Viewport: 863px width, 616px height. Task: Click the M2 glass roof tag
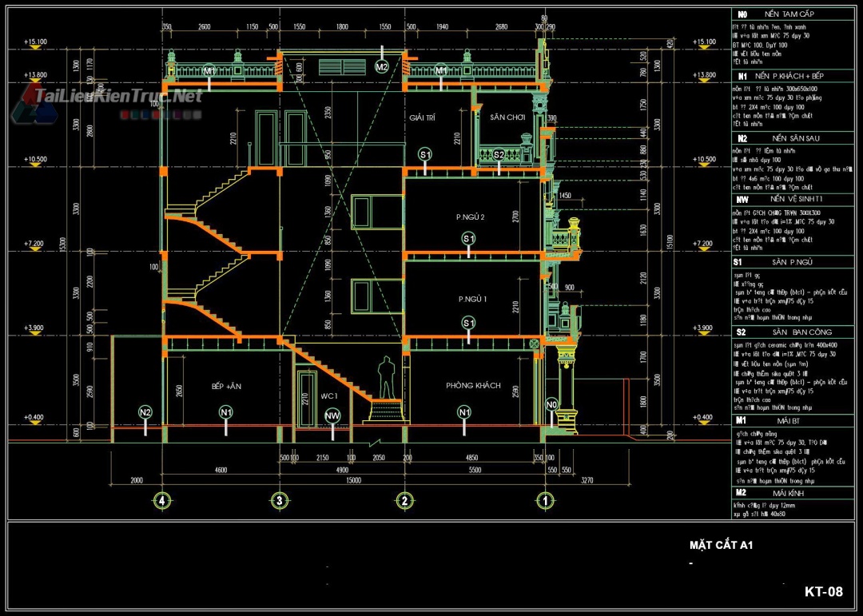[x=382, y=67]
